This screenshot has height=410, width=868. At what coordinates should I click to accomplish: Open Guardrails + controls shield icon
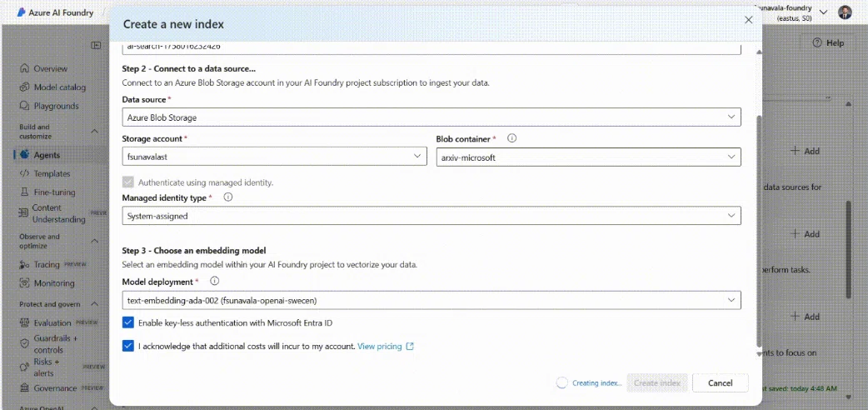[24, 343]
